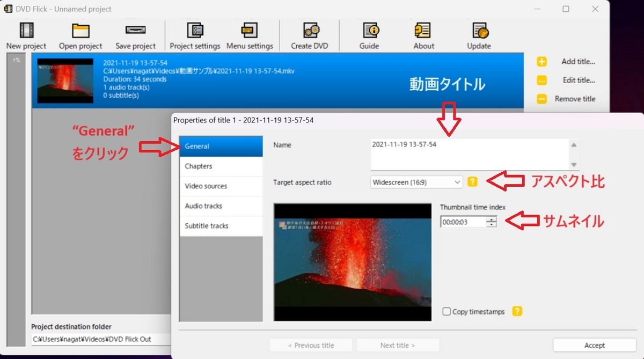The width and height of the screenshot is (644, 359).
Task: Increase the Thumbnail time index value
Action: pos(492,219)
